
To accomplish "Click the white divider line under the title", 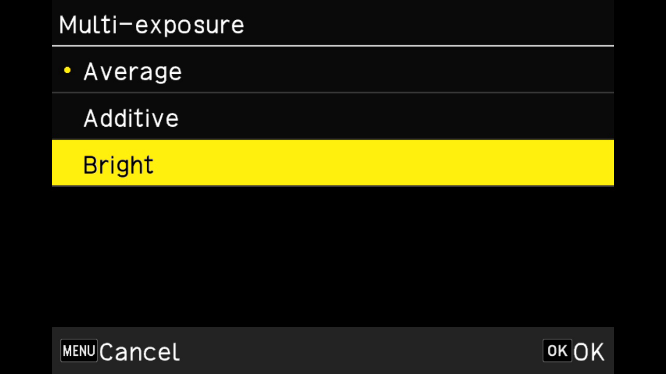I will pyautogui.click(x=333, y=45).
